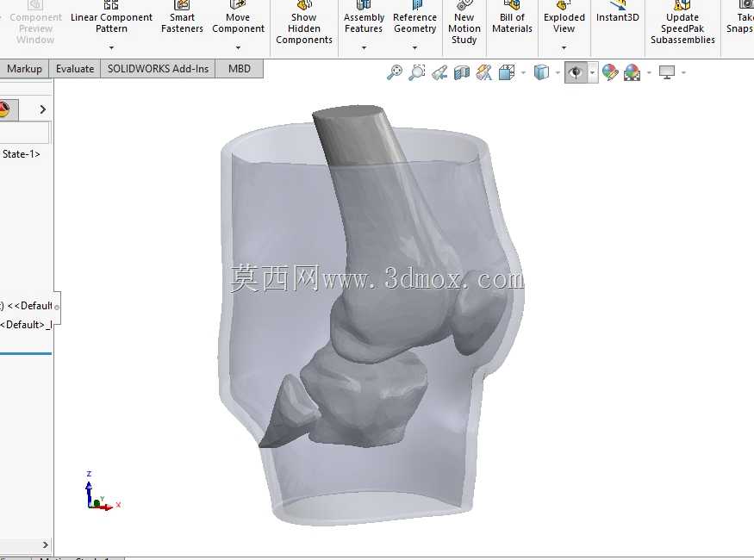Open Dynamic Annotation Views icon
This screenshot has width=754, height=560.
484,72
